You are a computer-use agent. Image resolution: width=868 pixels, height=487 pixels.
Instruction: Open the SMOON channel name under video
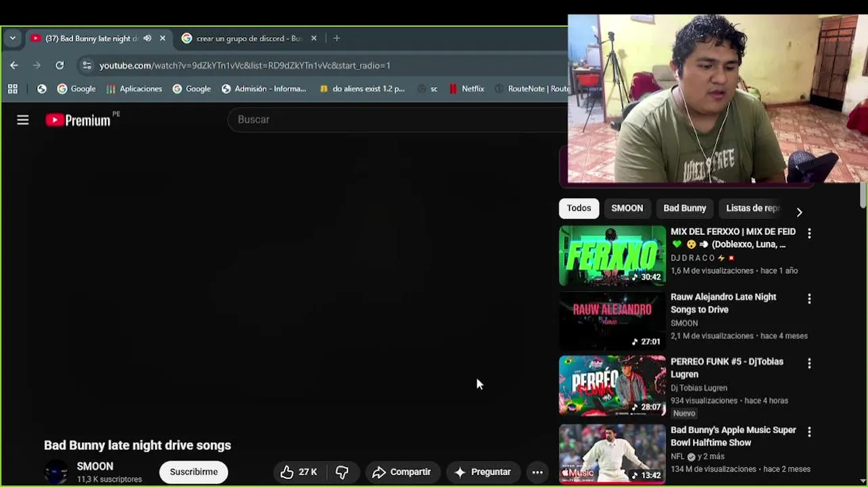pos(95,467)
